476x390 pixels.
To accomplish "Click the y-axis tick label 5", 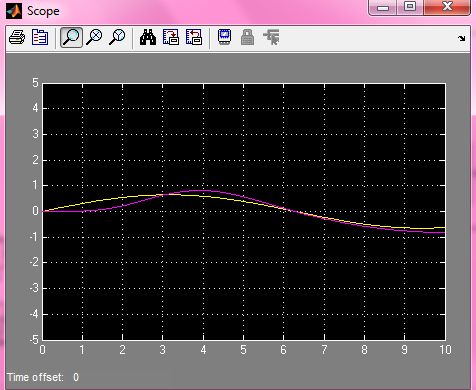I will coord(35,83).
